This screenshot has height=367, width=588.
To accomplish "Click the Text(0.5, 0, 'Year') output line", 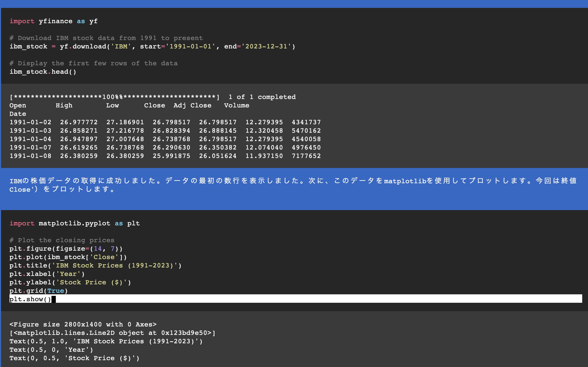I will (51, 349).
